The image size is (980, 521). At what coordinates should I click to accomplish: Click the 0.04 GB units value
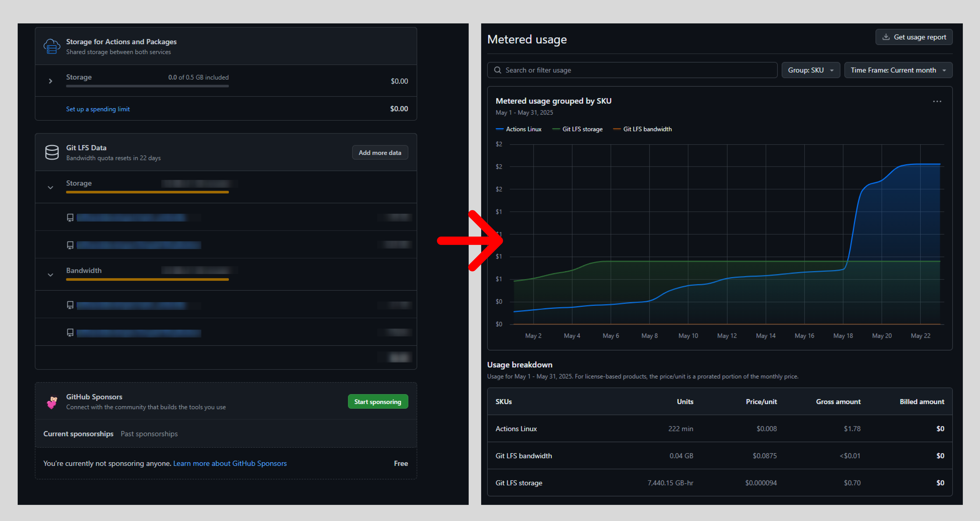(x=681, y=456)
